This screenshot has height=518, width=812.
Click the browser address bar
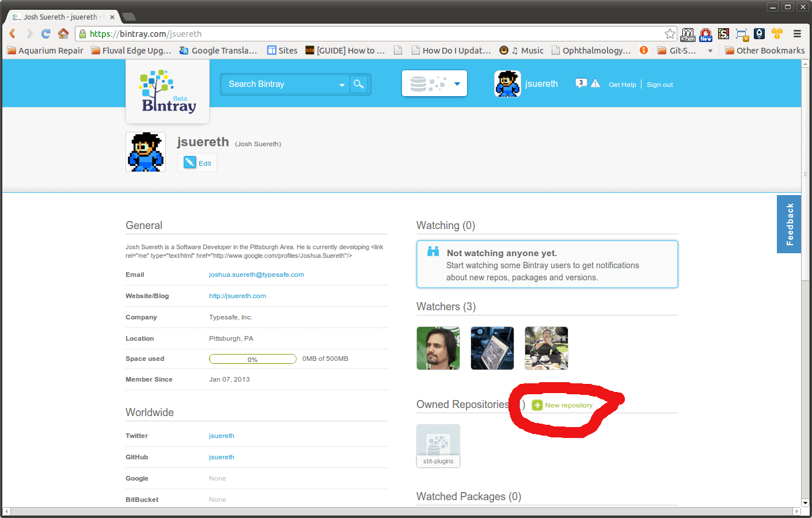377,34
